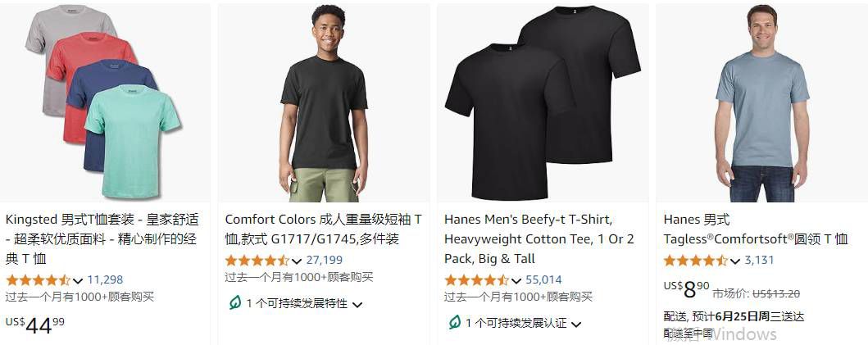Open the 55,014 reviews link
This screenshot has width=868, height=345.
[x=543, y=280]
